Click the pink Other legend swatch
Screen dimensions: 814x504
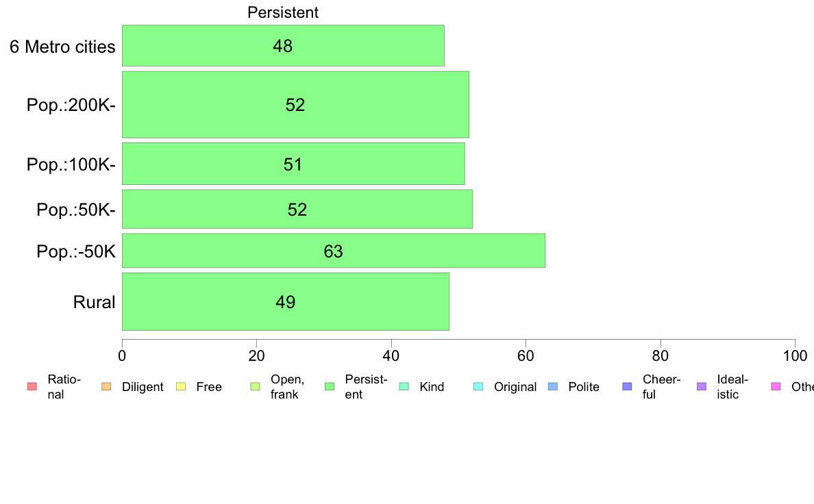pyautogui.click(x=776, y=387)
